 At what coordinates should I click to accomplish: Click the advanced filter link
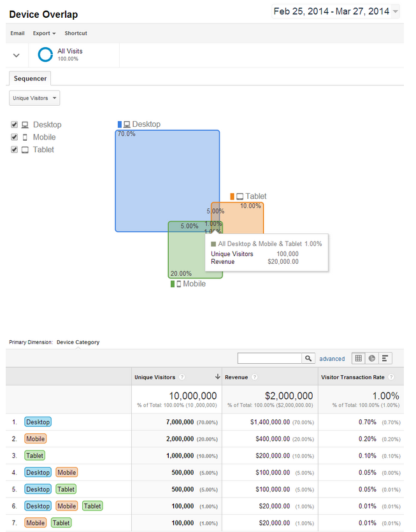pos(332,359)
